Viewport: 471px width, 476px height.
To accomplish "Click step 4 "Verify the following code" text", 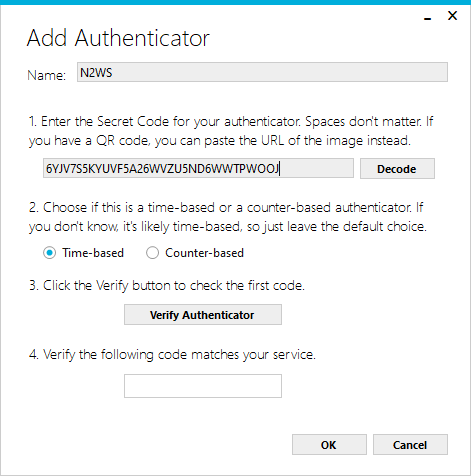I will [x=172, y=355].
